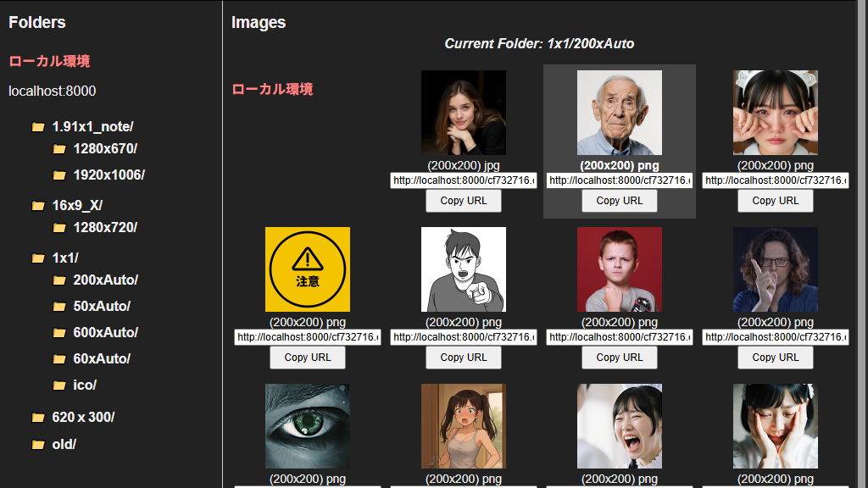Click the folder icon next to old/
The height and width of the screenshot is (488, 868).
37,445
